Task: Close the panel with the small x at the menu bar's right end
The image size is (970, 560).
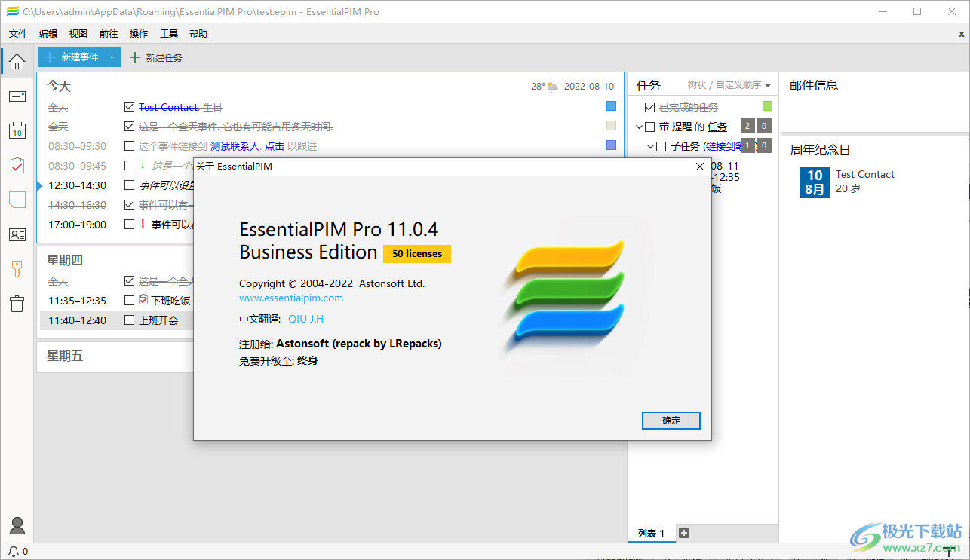Action: (x=961, y=34)
